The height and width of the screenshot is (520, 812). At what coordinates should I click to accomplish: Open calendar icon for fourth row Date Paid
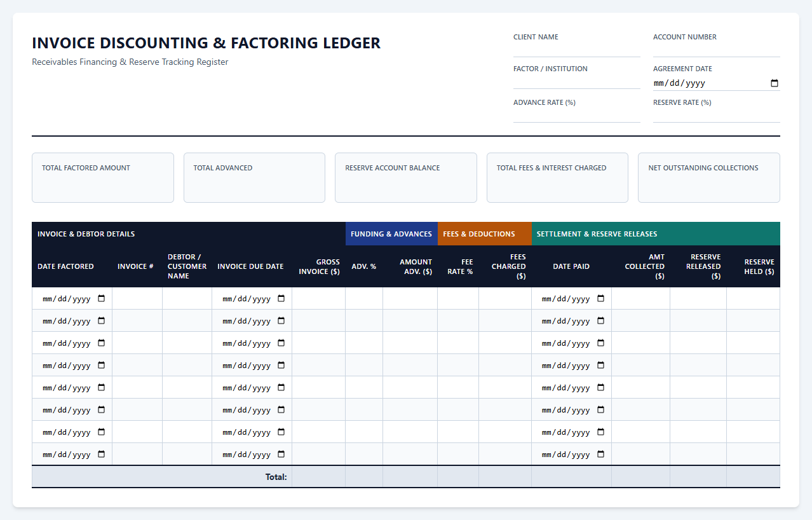(x=601, y=365)
